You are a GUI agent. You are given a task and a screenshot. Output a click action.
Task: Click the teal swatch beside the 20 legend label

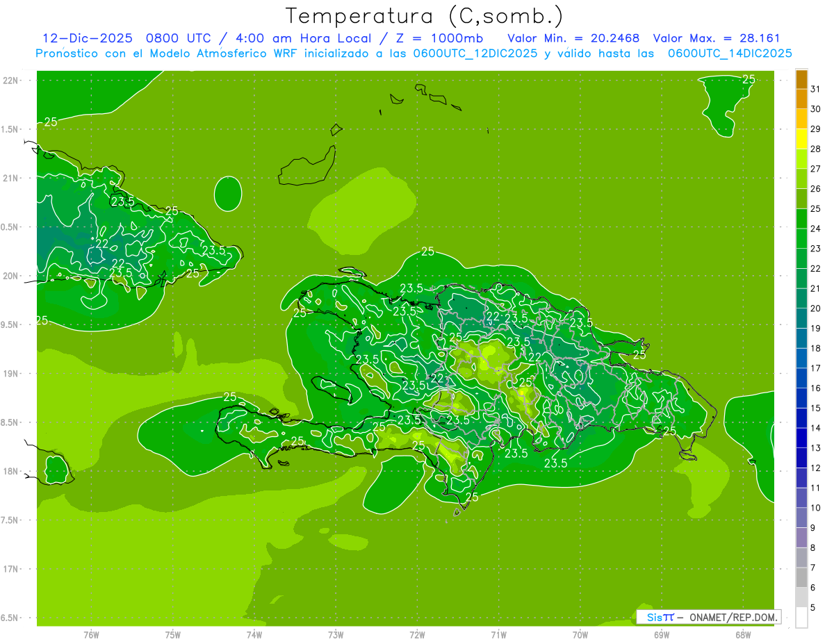click(x=801, y=299)
